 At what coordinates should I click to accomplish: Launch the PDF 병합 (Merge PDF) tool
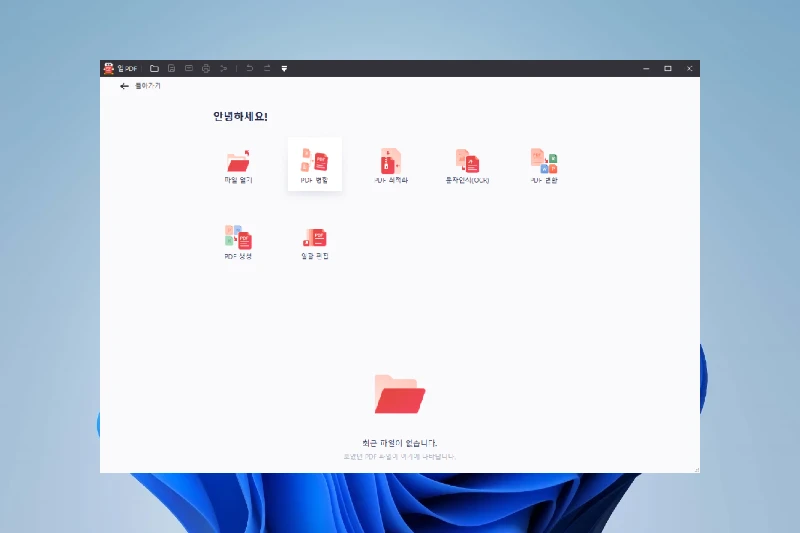[315, 165]
